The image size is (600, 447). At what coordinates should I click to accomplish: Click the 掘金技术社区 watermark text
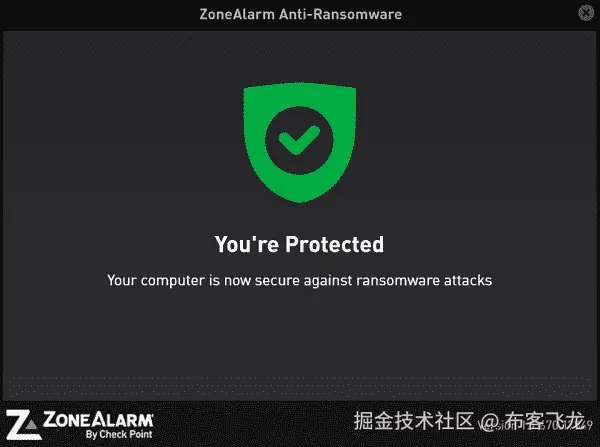pyautogui.click(x=414, y=421)
